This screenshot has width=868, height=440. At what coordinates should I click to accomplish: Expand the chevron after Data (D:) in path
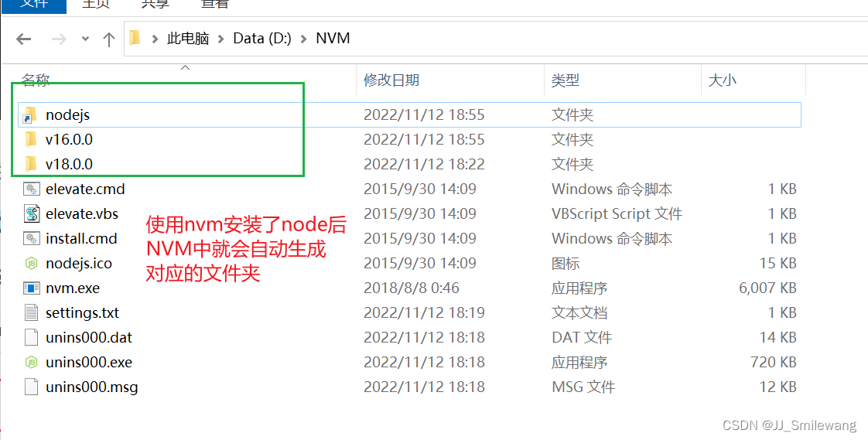[x=303, y=39]
